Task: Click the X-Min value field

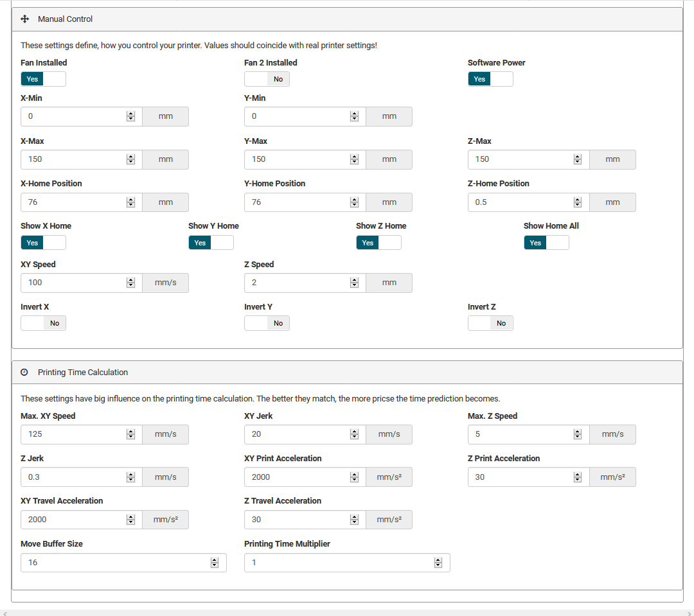Action: [x=82, y=116]
